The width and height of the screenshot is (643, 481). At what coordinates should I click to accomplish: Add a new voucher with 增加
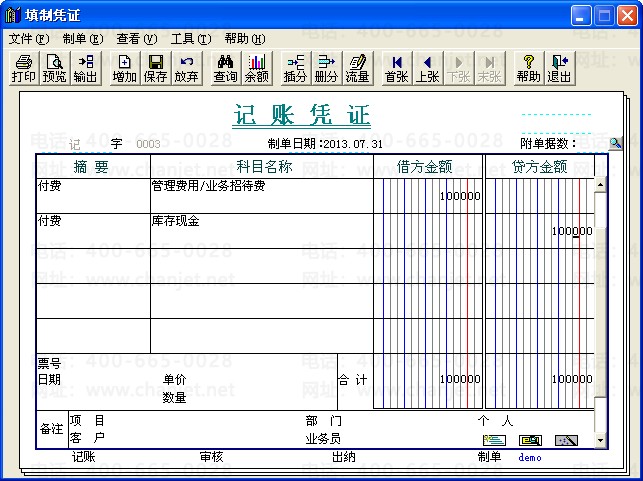(x=125, y=68)
